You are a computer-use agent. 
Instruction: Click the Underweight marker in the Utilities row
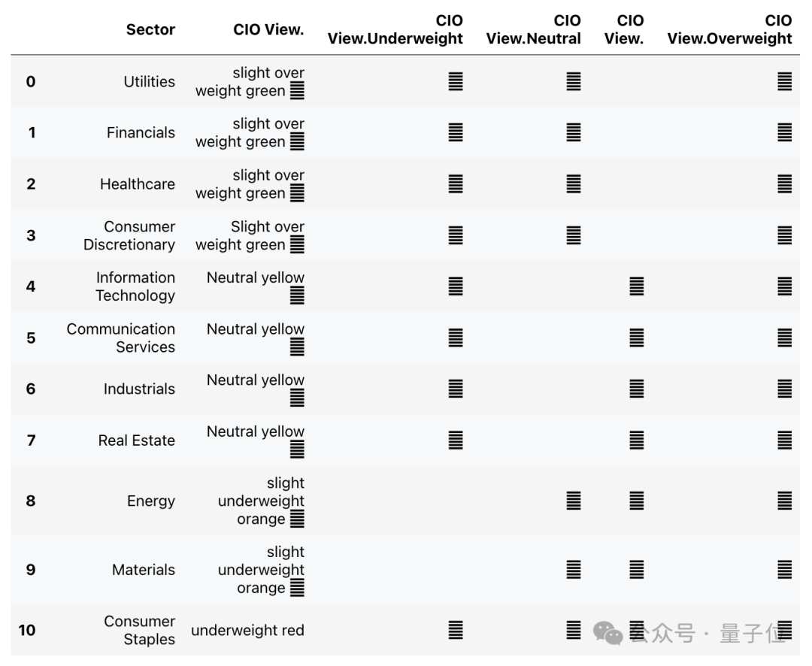point(456,81)
